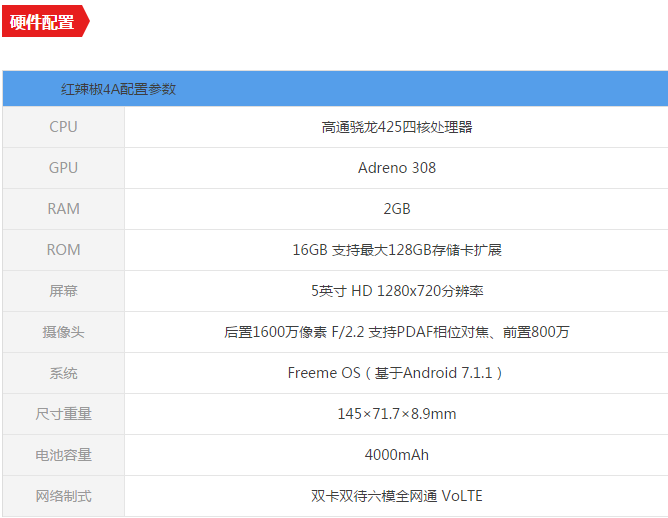Select the 后置1600万像素 camera spec text

pos(397,332)
